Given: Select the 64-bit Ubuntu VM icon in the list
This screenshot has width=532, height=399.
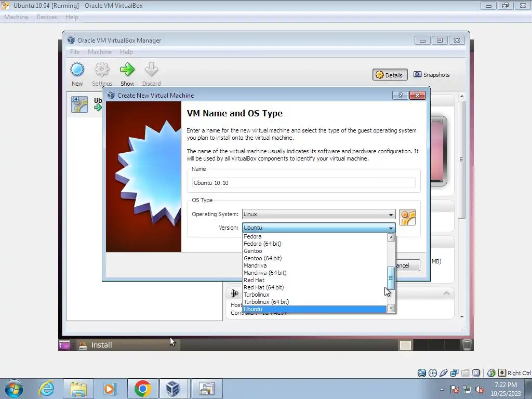Looking at the screenshot, I should tap(79, 104).
